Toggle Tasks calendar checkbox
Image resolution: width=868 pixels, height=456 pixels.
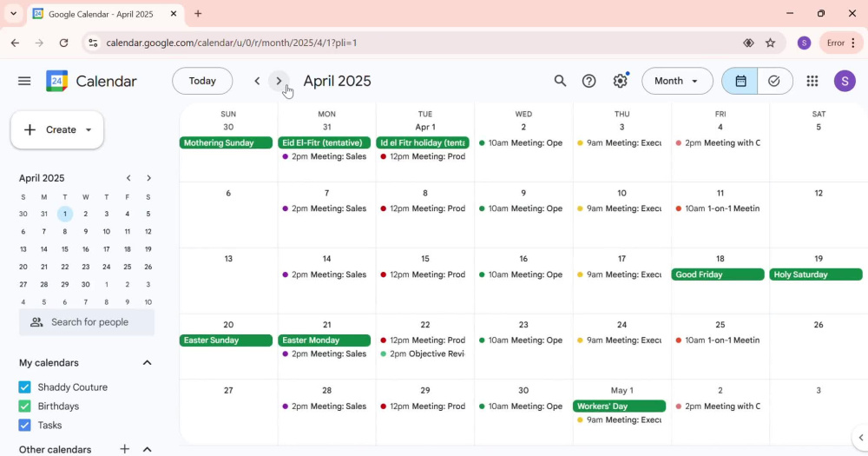click(24, 425)
